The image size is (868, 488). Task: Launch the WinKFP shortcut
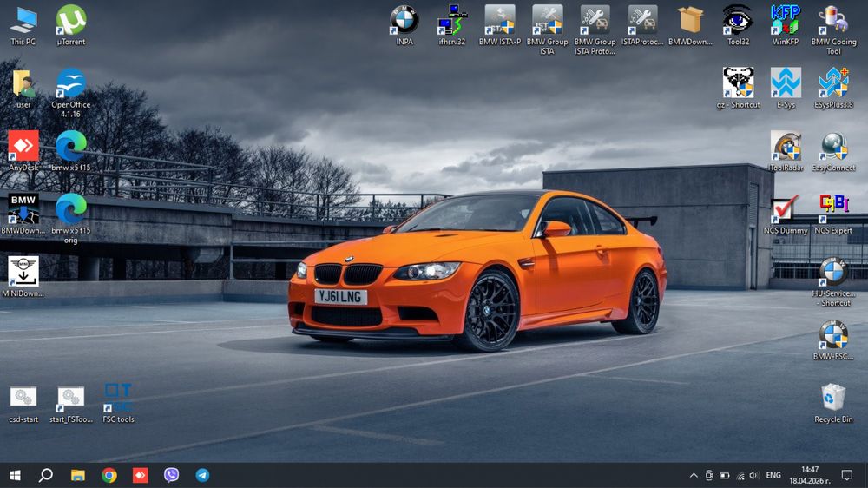[785, 25]
